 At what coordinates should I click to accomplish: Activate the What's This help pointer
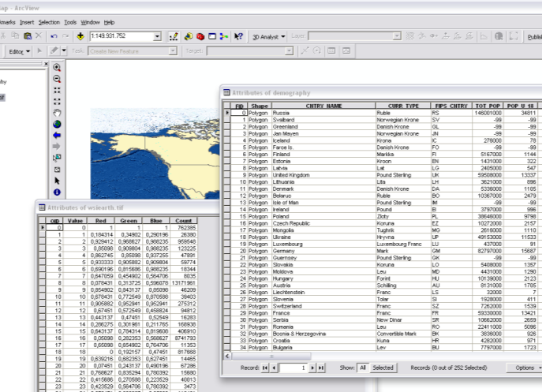pos(238,36)
